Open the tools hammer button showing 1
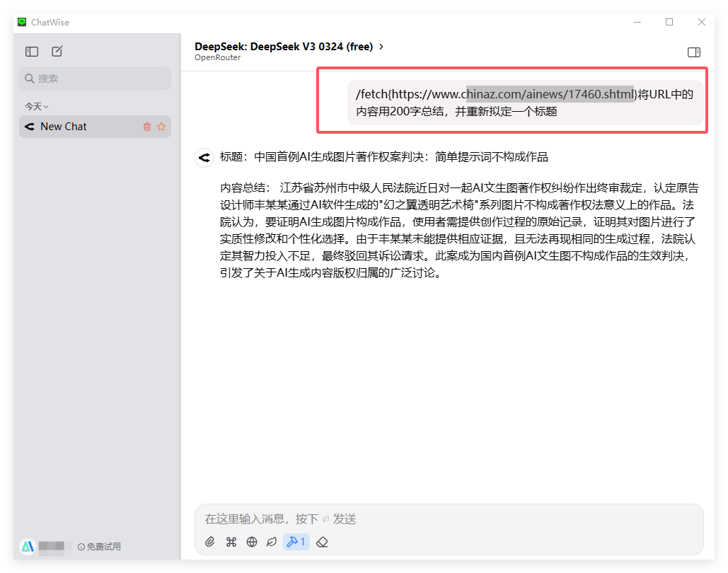Image resolution: width=728 pixels, height=573 pixels. [x=296, y=542]
